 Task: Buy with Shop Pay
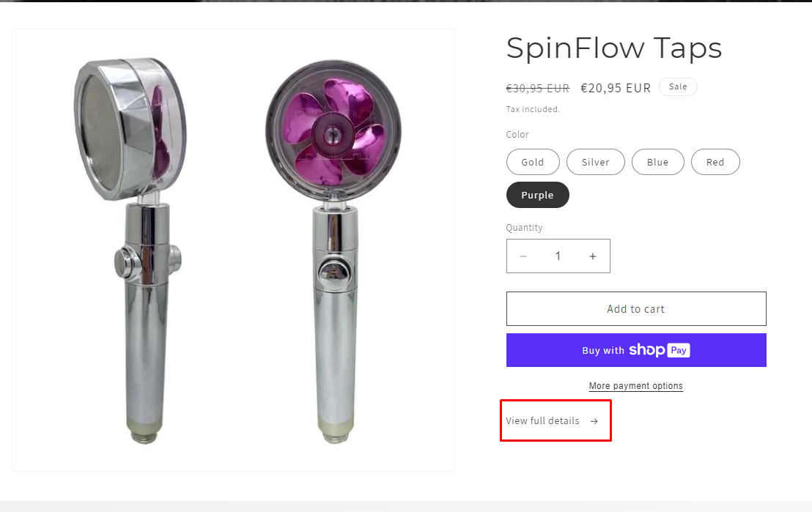pyautogui.click(x=636, y=350)
